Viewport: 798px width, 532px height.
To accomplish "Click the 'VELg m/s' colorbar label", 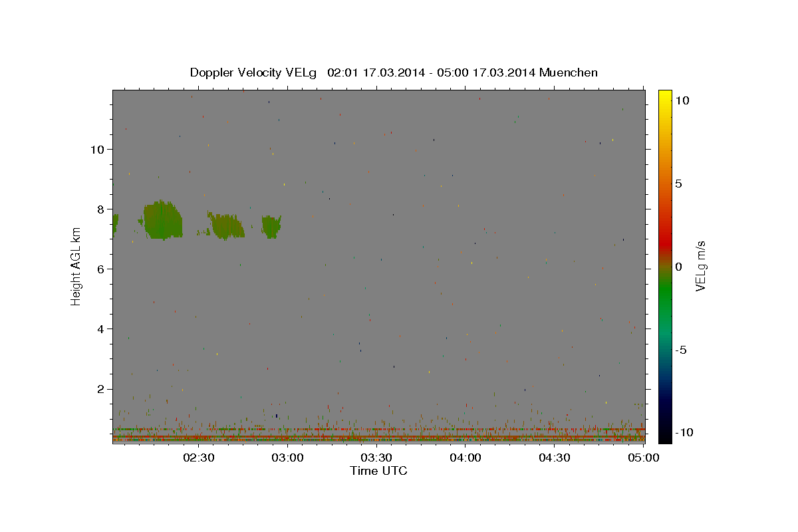I will 700,266.
